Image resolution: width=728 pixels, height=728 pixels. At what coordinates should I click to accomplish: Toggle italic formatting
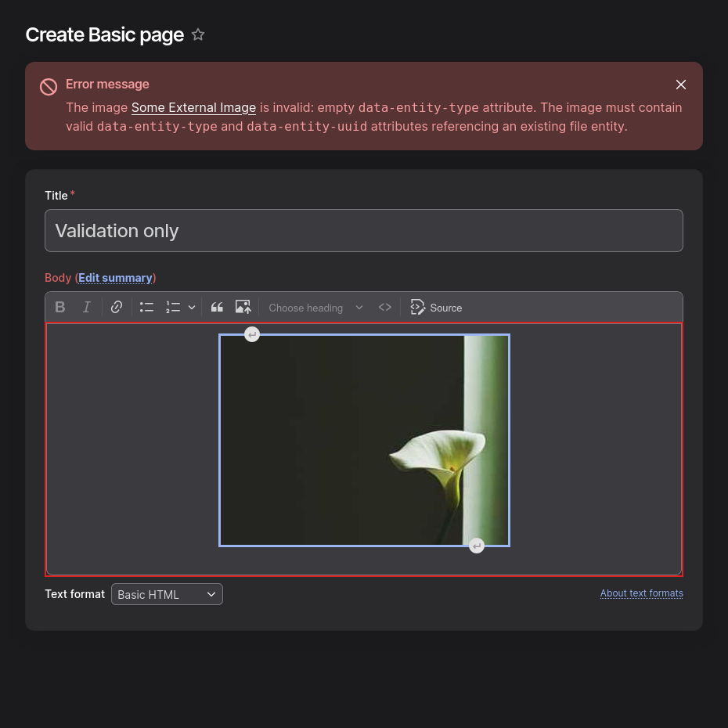(86, 307)
